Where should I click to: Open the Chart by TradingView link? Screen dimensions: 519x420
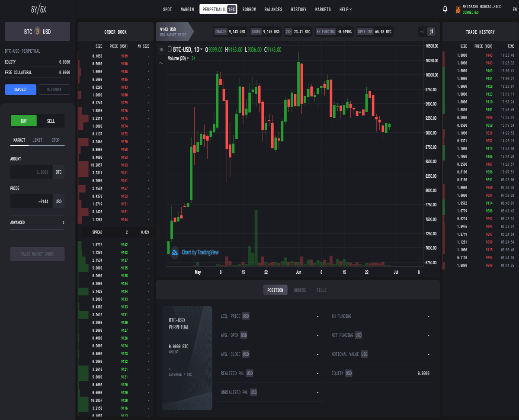pyautogui.click(x=200, y=252)
